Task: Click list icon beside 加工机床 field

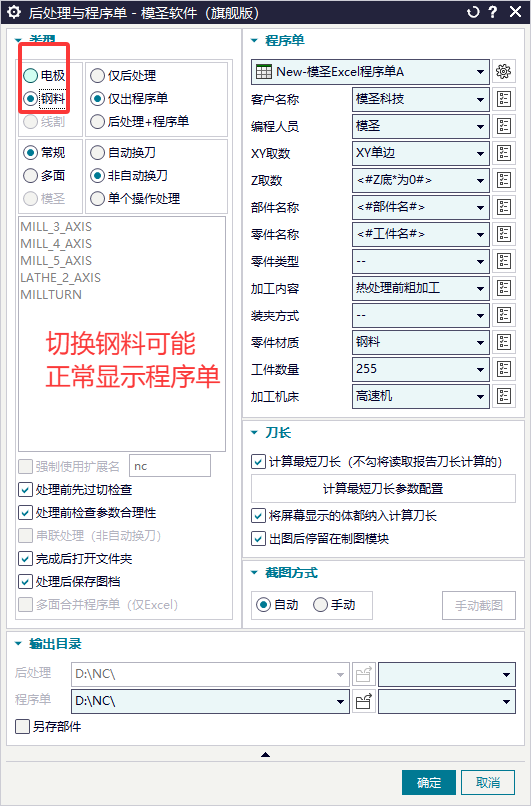Action: point(504,396)
